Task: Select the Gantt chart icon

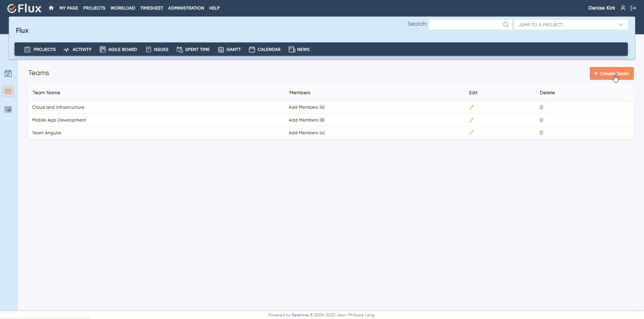Action: point(221,49)
